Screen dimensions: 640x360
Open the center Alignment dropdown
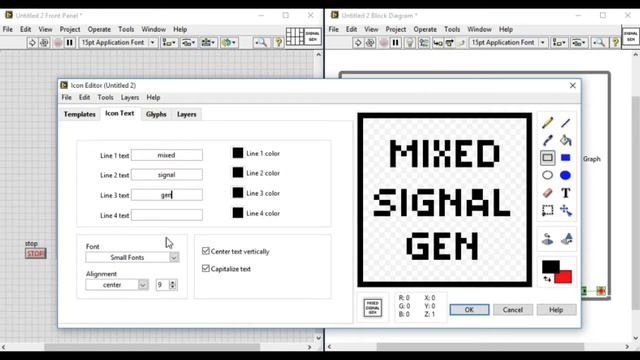click(143, 285)
